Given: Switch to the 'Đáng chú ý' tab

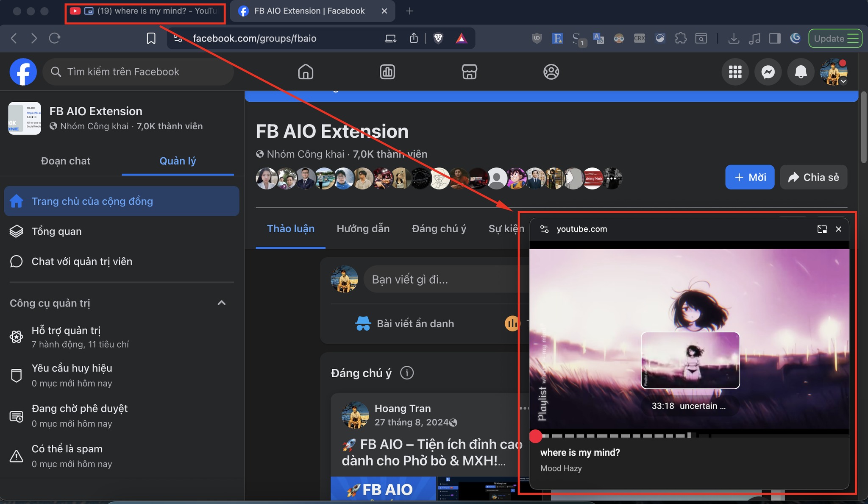Looking at the screenshot, I should pos(439,229).
